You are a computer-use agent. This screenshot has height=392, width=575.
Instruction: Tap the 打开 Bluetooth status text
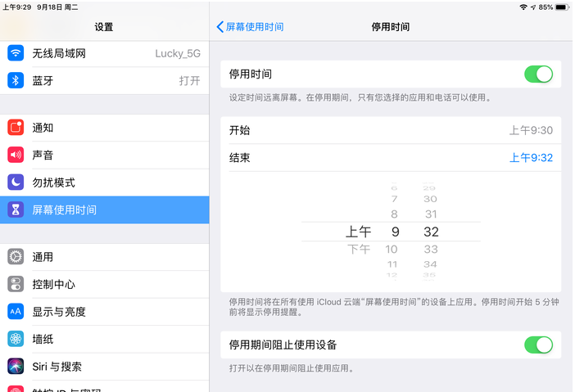(x=189, y=80)
